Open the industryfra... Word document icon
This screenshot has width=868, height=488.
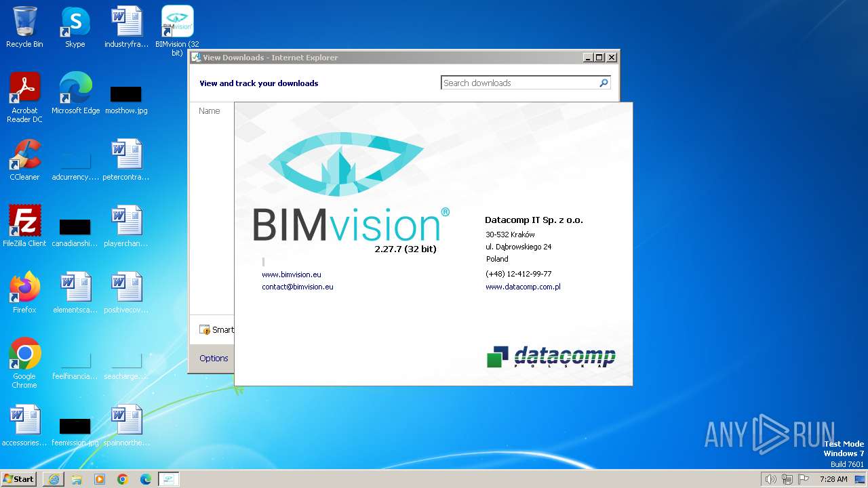click(126, 27)
